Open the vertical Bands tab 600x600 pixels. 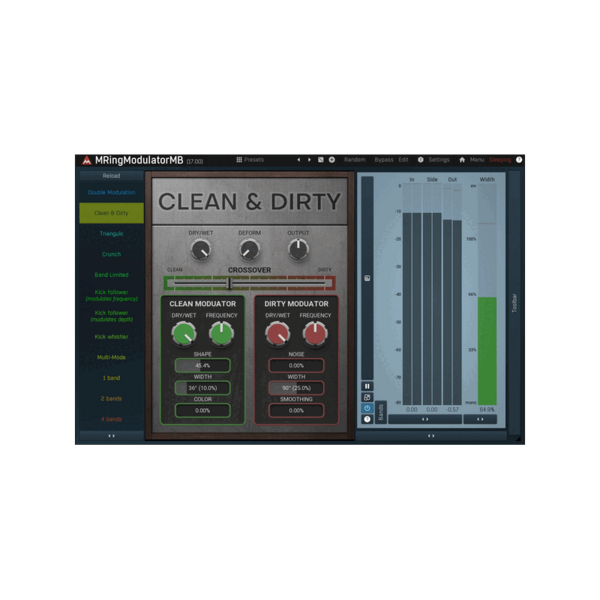380,412
